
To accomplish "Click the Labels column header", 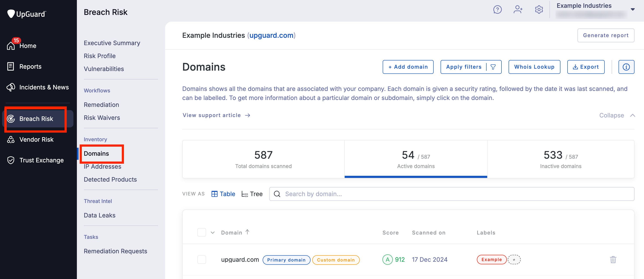I will pyautogui.click(x=486, y=233).
